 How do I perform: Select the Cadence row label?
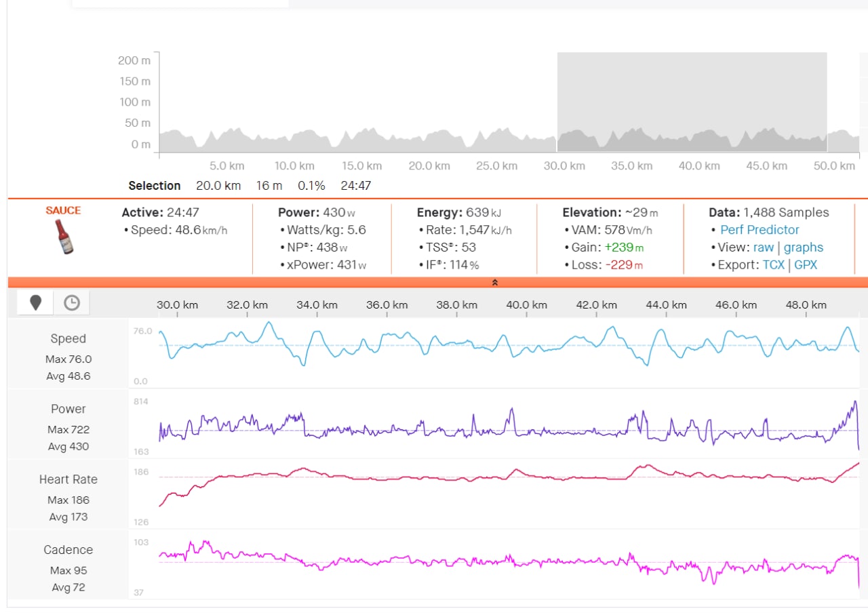pyautogui.click(x=68, y=550)
